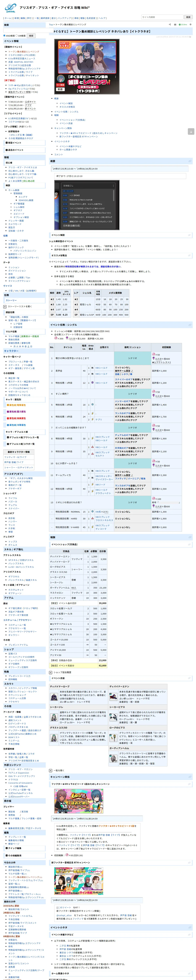Click the scroll-down arrow button

[191, 131]
